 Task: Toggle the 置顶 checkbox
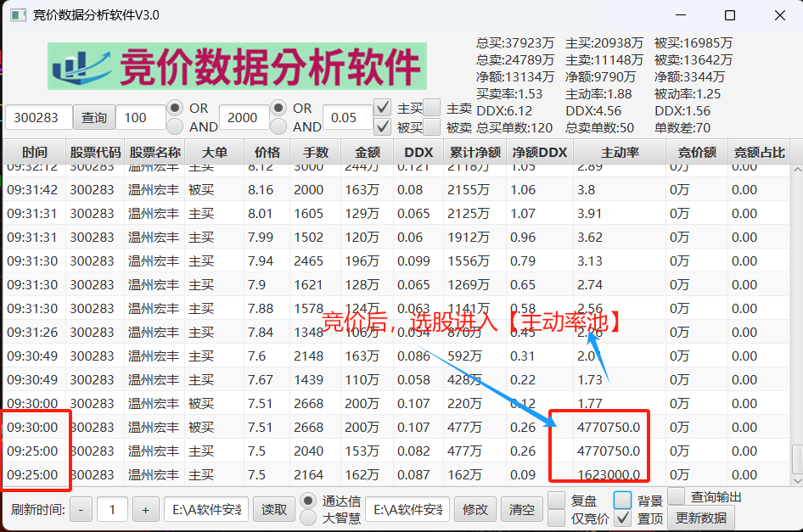click(x=623, y=518)
